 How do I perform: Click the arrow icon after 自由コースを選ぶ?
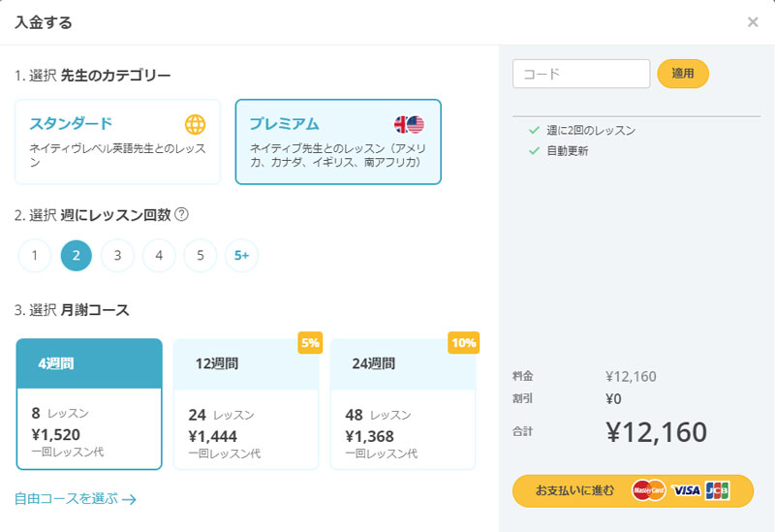[x=129, y=500]
